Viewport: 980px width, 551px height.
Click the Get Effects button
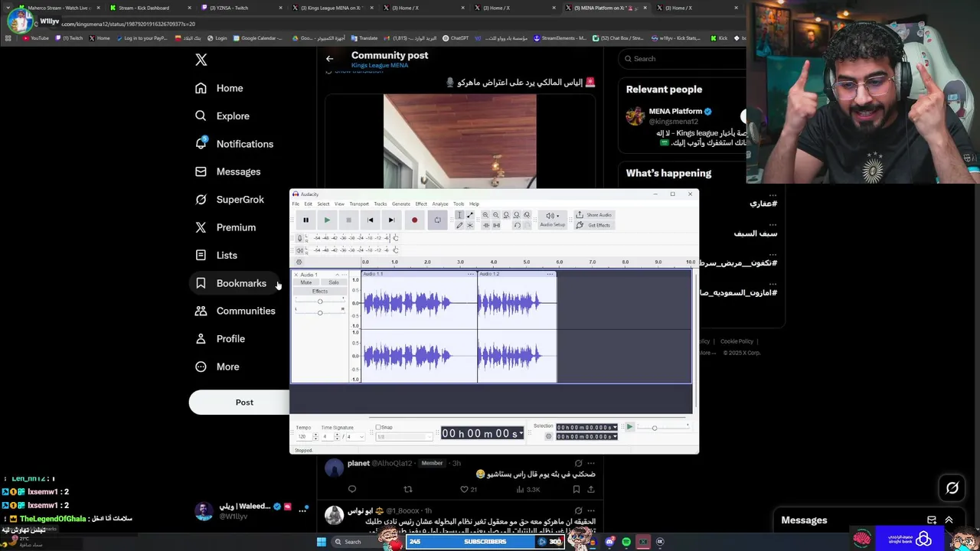point(594,225)
